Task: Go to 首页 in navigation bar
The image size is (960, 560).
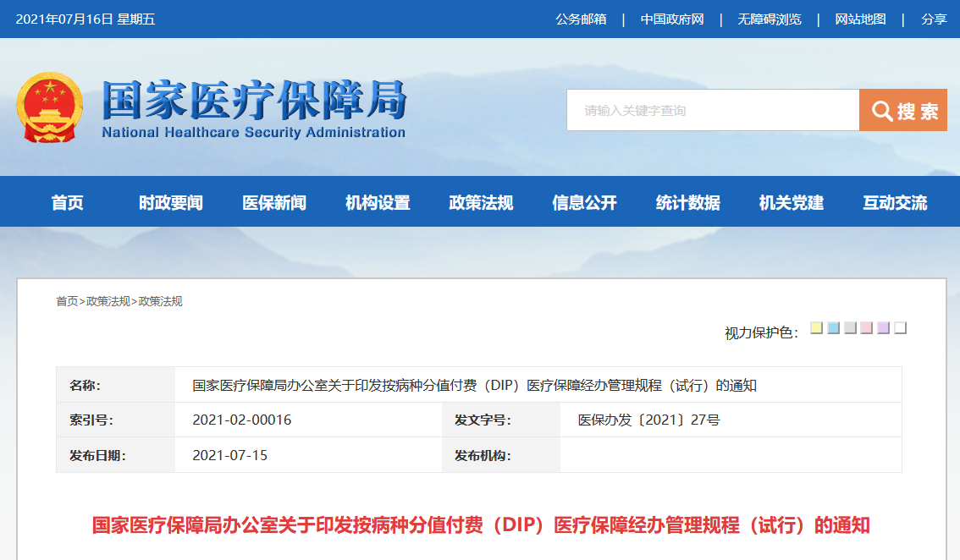Action: click(68, 202)
